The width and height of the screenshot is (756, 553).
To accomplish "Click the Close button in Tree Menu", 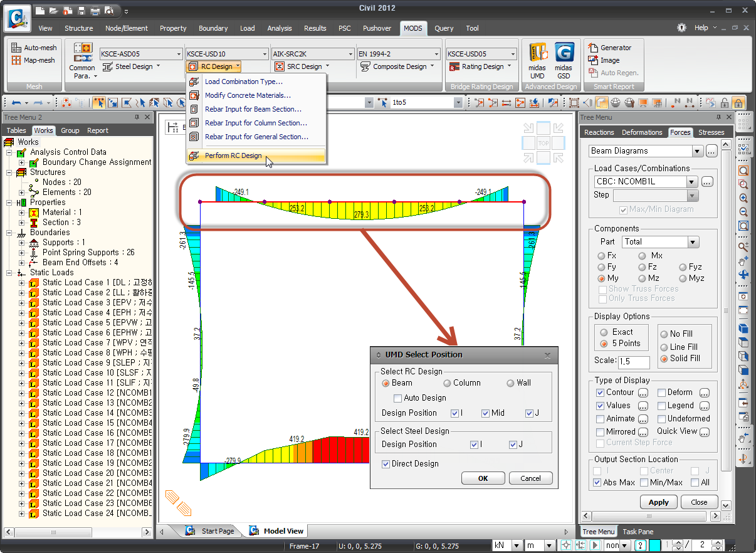I will click(x=699, y=502).
